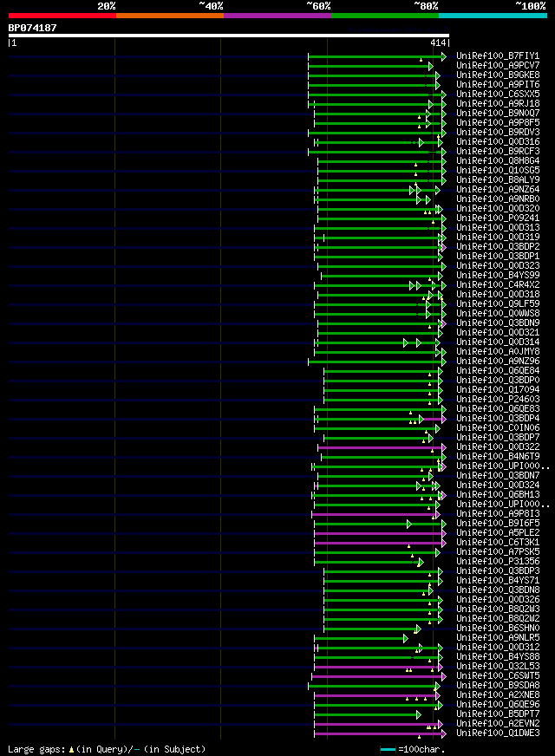Select the UniRef100_A9NZ96 entry
Viewport: 555px width, 756px height.
(498, 362)
